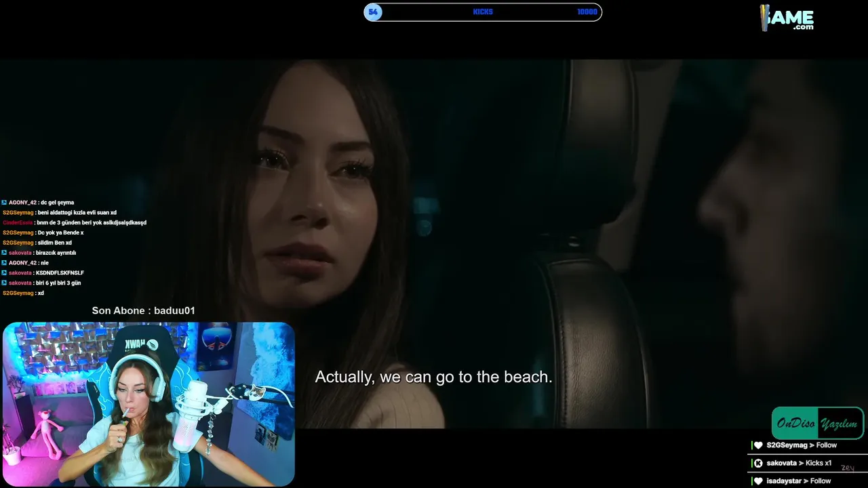Click the 'KICKS' label on the goal bar
This screenshot has height=488, width=868.
pos(483,12)
